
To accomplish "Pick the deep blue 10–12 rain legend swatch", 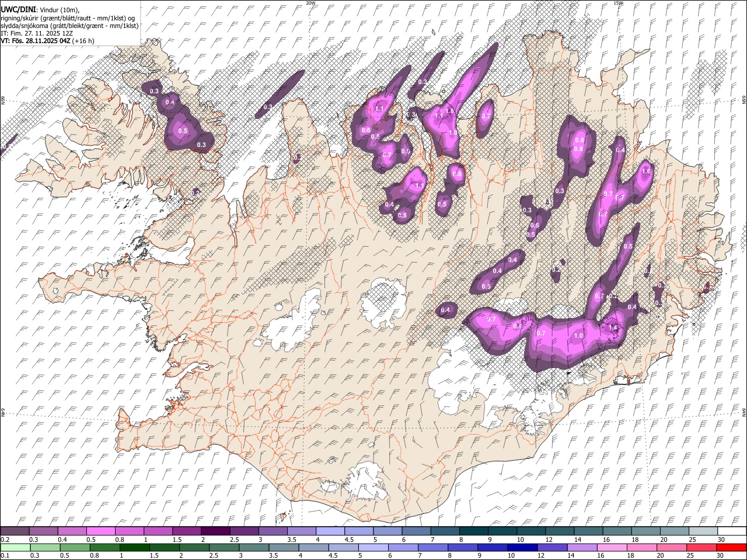I will point(522,547).
